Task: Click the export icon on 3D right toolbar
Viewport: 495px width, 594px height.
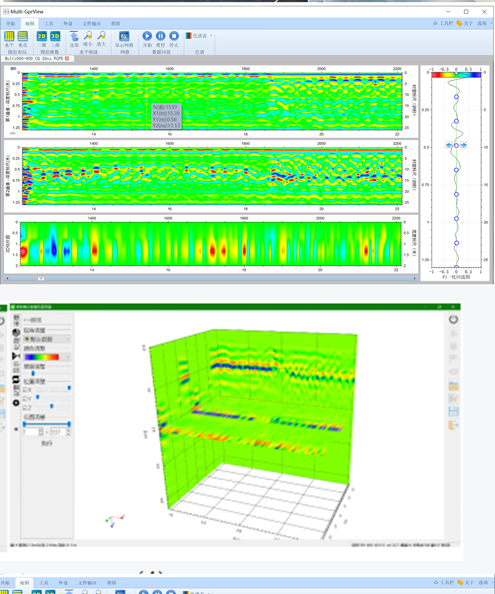Action: [453, 425]
